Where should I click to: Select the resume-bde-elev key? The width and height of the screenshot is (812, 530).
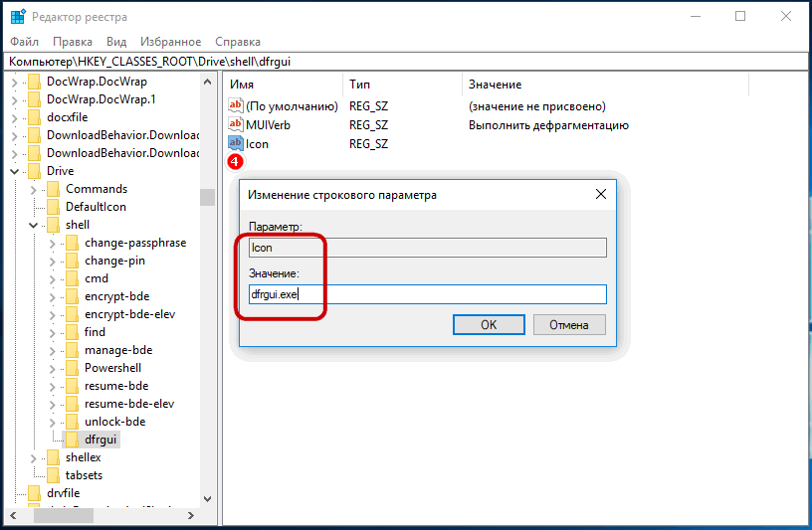coord(129,404)
